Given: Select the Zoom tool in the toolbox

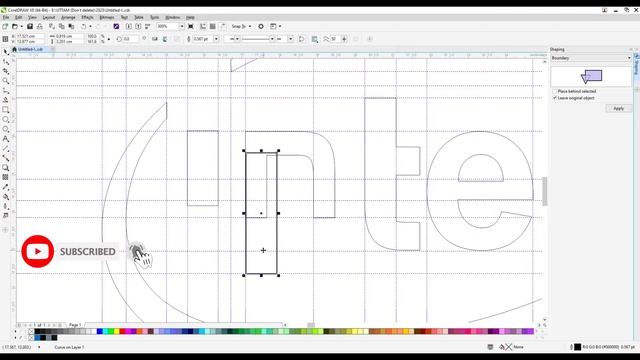Looking at the screenshot, I should (6, 81).
